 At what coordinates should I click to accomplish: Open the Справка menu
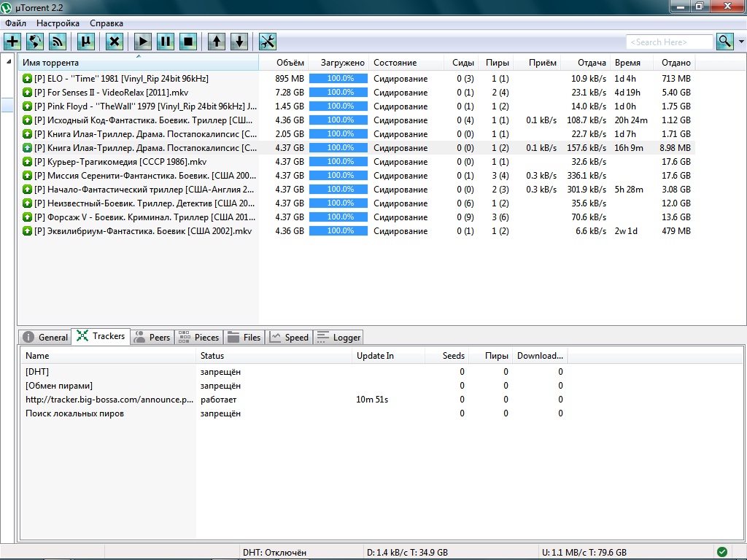[107, 23]
